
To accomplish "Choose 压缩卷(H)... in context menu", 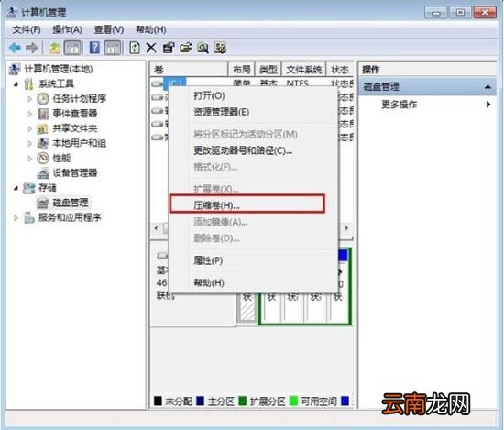I will coord(254,205).
